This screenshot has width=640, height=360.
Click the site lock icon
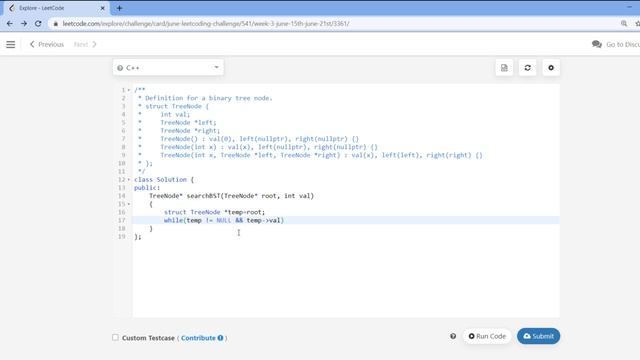point(56,24)
